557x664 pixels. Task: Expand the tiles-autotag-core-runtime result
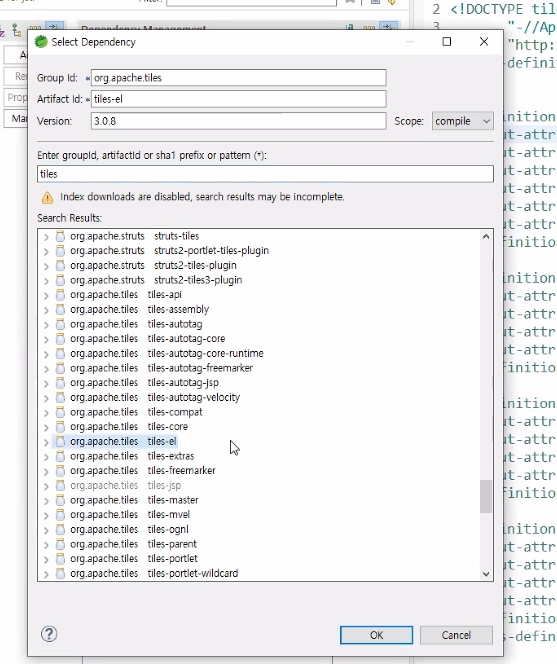[46, 354]
